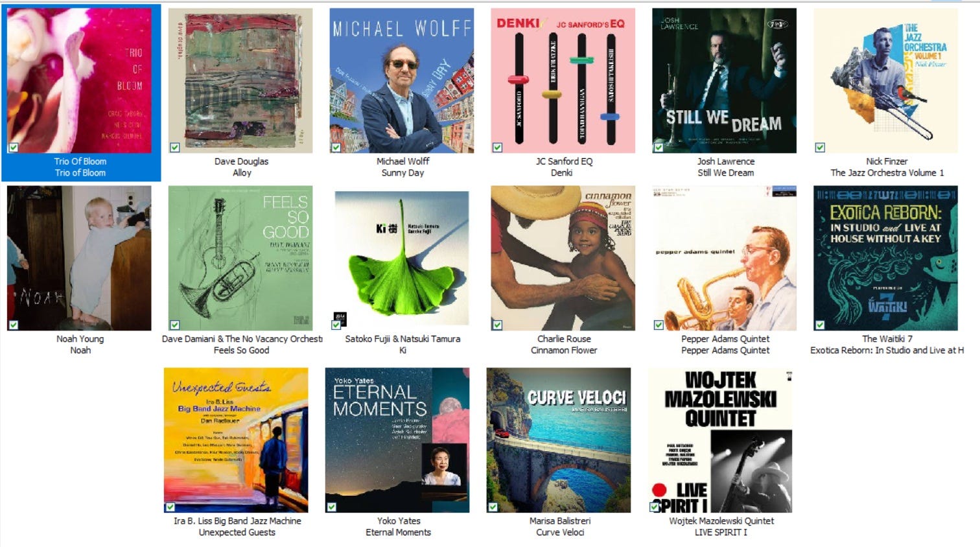Click the Satoko Fujii & Natsuki Tamura label
Image resolution: width=980 pixels, height=547 pixels.
point(402,339)
